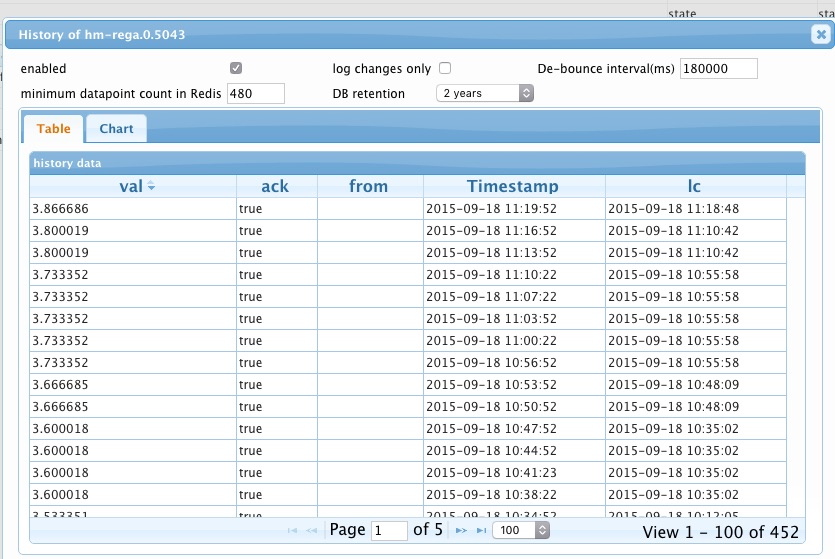Select timestamp 2015-09-18 10:41:23
This screenshot has height=559, width=835.
514,473
